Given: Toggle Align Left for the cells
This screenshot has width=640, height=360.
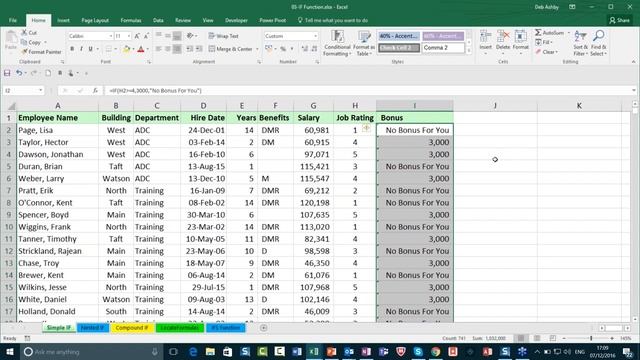Looking at the screenshot, I should point(158,49).
